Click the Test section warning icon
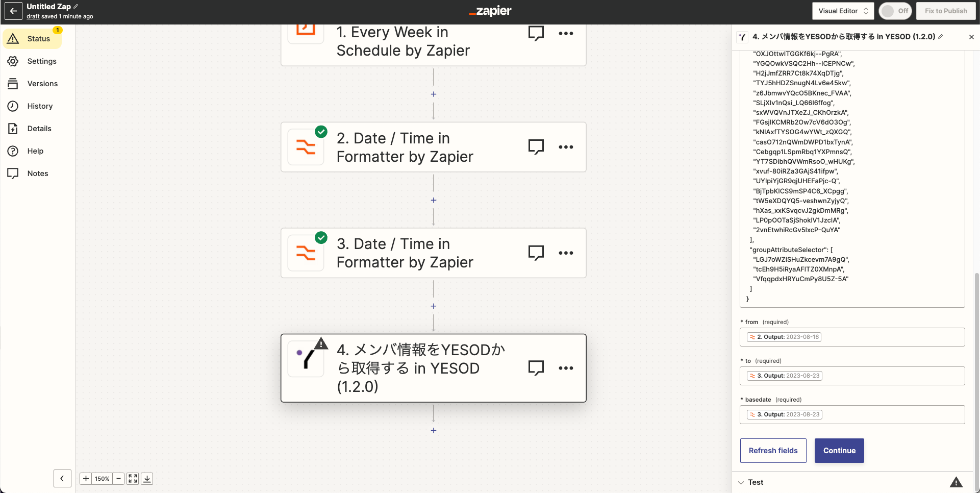Viewport: 980px width, 493px height. coord(956,482)
